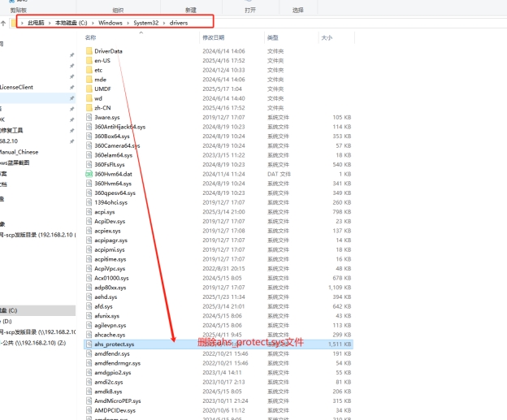Select the AcpiDev.sys file name
Screen dimensions: 507x420
(x=110, y=222)
